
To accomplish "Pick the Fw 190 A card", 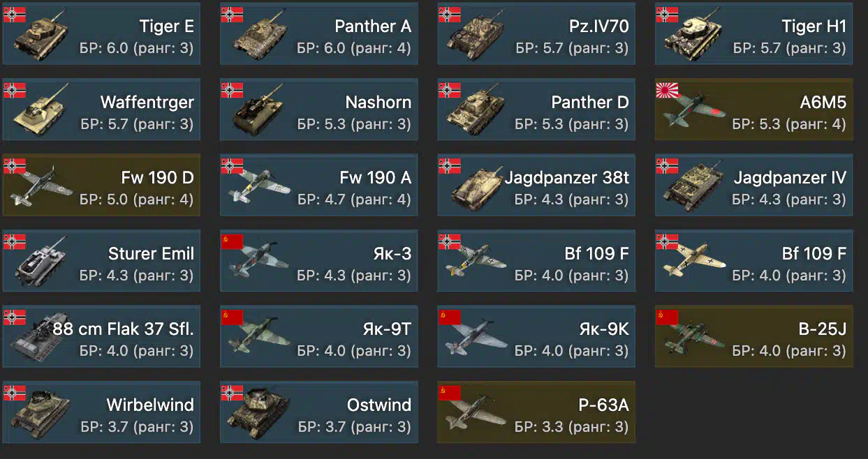I will coord(319,185).
